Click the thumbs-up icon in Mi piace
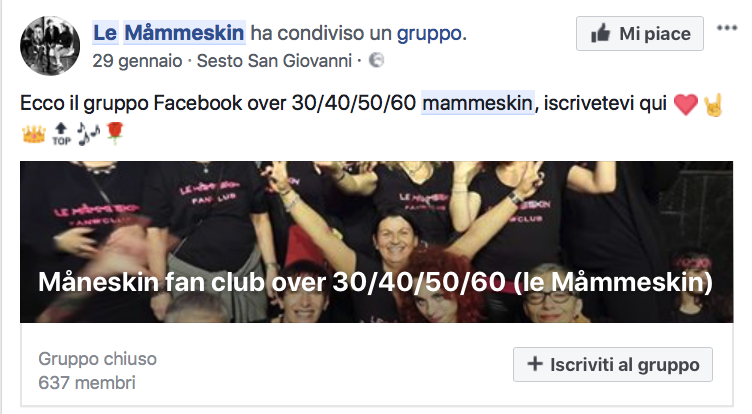The image size is (752, 414). (x=600, y=34)
